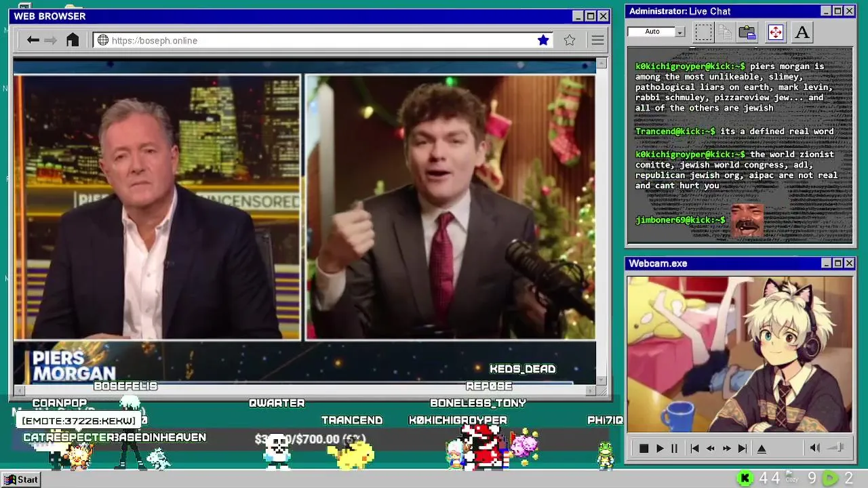Click the TRANCEND username label

pos(352,420)
